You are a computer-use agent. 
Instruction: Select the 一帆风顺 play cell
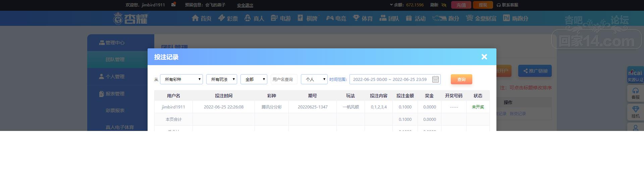point(351,107)
